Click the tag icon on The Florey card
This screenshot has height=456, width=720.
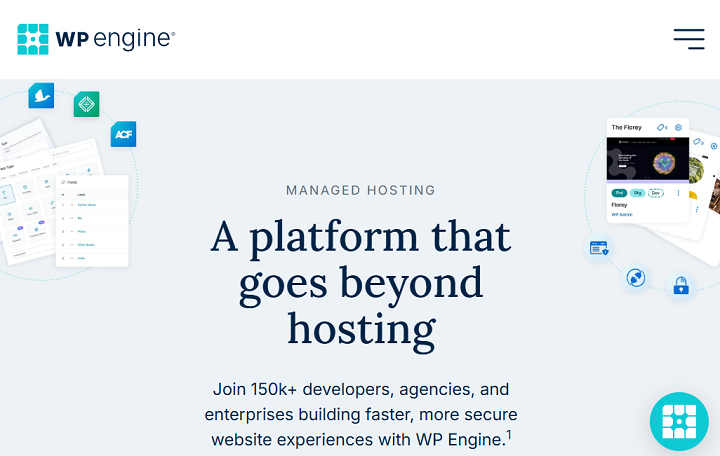[x=662, y=127]
